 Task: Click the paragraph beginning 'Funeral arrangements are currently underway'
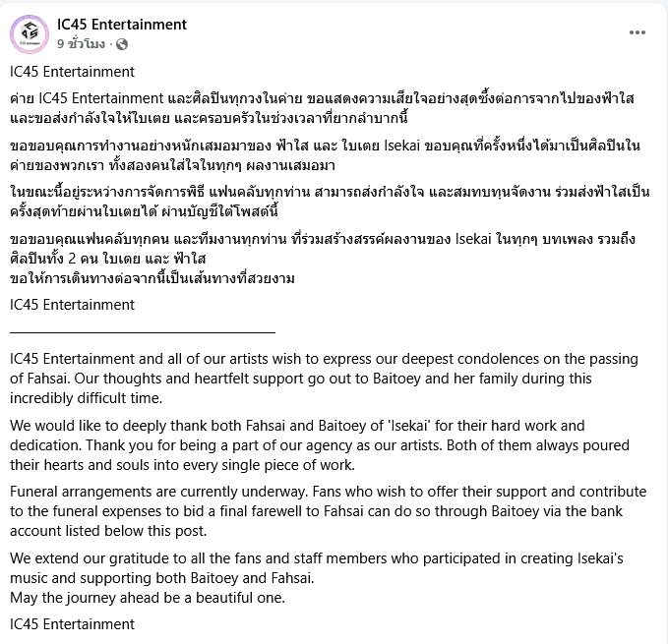pos(328,511)
